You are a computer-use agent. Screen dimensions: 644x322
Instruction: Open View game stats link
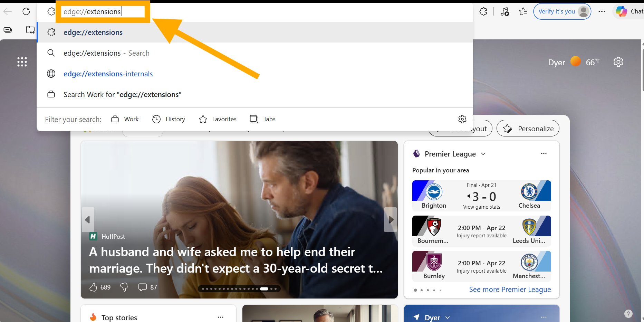click(482, 207)
